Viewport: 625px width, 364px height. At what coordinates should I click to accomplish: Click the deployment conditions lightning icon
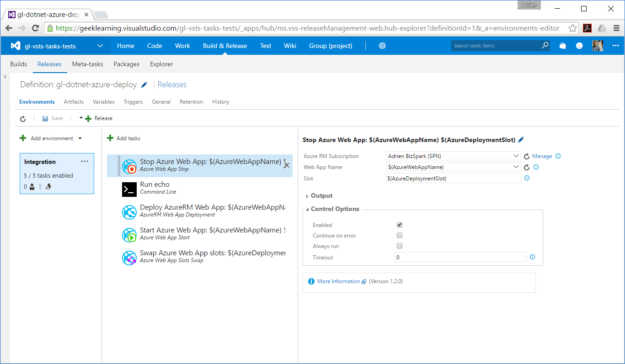tap(48, 186)
